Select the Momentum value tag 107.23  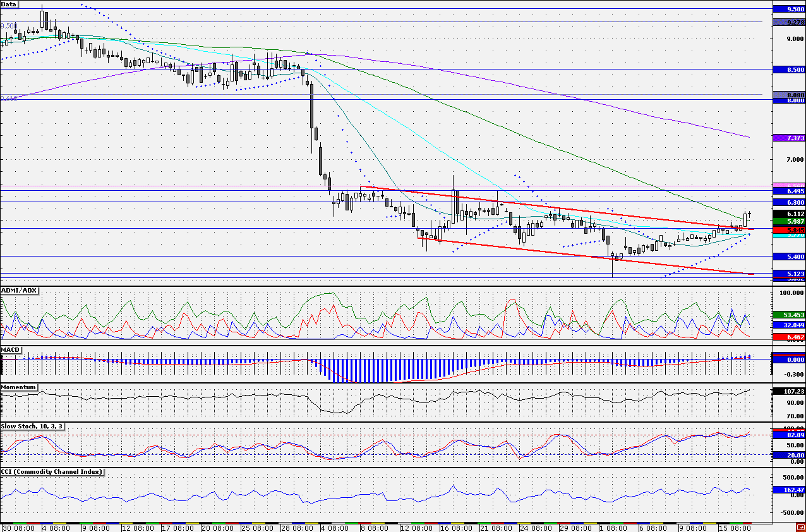click(x=789, y=391)
